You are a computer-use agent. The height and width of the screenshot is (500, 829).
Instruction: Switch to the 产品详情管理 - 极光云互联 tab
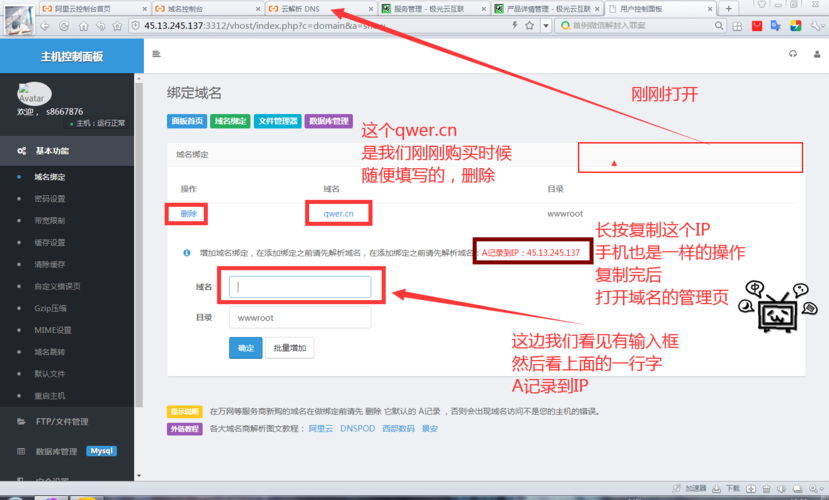tap(547, 8)
